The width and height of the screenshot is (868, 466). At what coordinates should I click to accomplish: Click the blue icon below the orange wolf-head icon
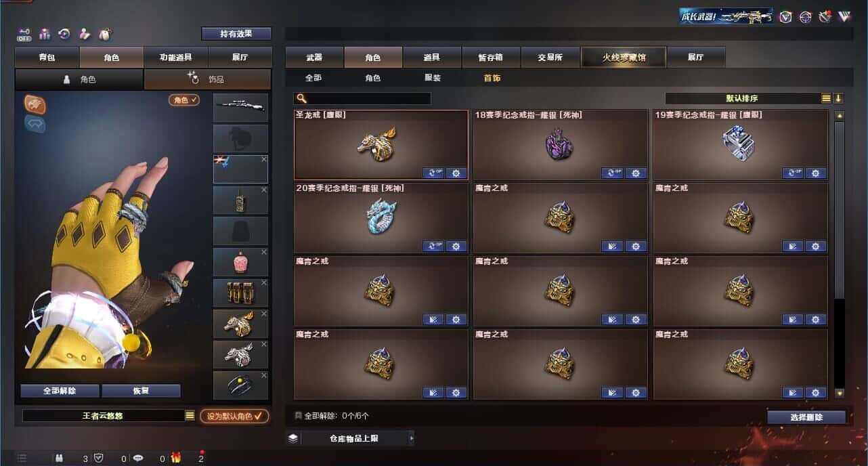35,123
